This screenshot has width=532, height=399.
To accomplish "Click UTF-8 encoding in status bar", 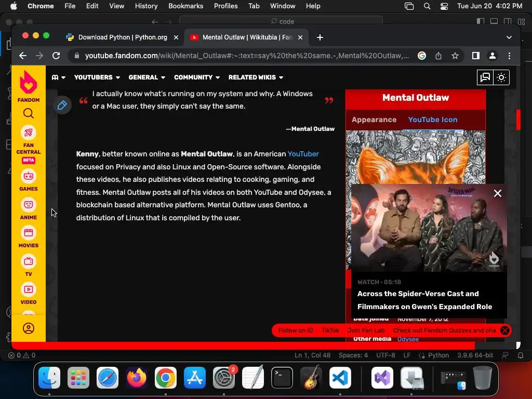I will pyautogui.click(x=385, y=355).
